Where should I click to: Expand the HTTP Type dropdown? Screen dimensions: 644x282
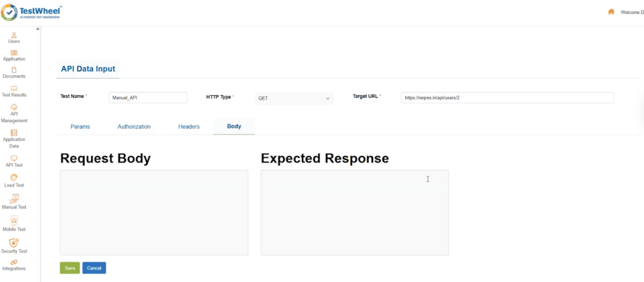tap(294, 98)
